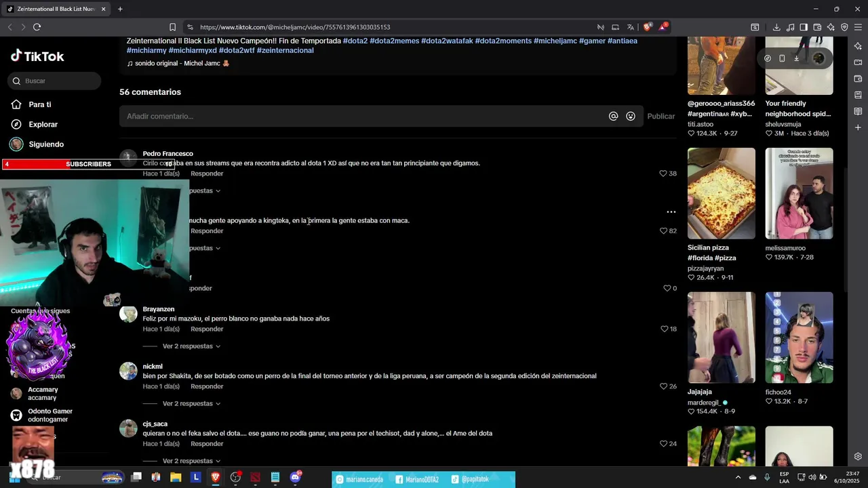This screenshot has width=868, height=488.
Task: Open the browser new tab plus button
Action: (x=120, y=9)
